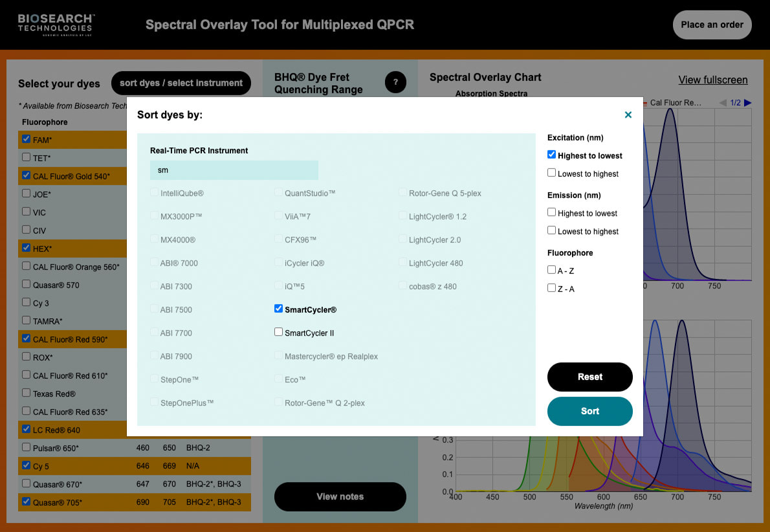The width and height of the screenshot is (770, 532).
Task: Click the Spectral Overlay Chart heading
Action: pyautogui.click(x=485, y=78)
